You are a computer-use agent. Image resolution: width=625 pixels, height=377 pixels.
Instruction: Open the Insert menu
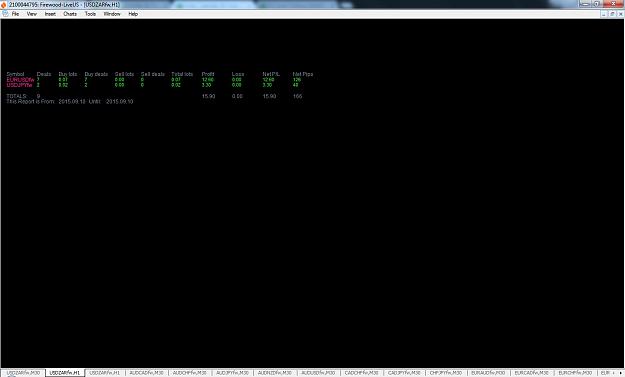coord(50,14)
